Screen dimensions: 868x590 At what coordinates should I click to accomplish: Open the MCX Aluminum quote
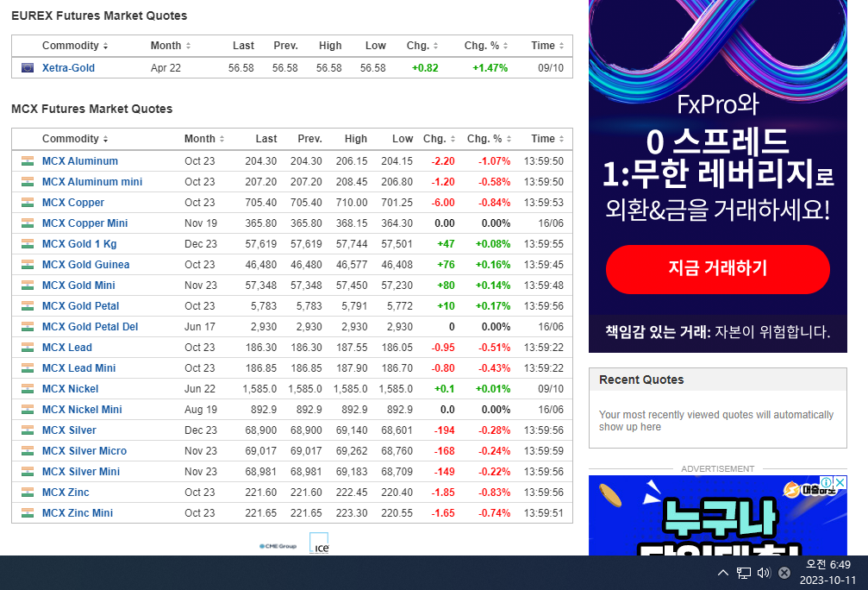point(79,161)
